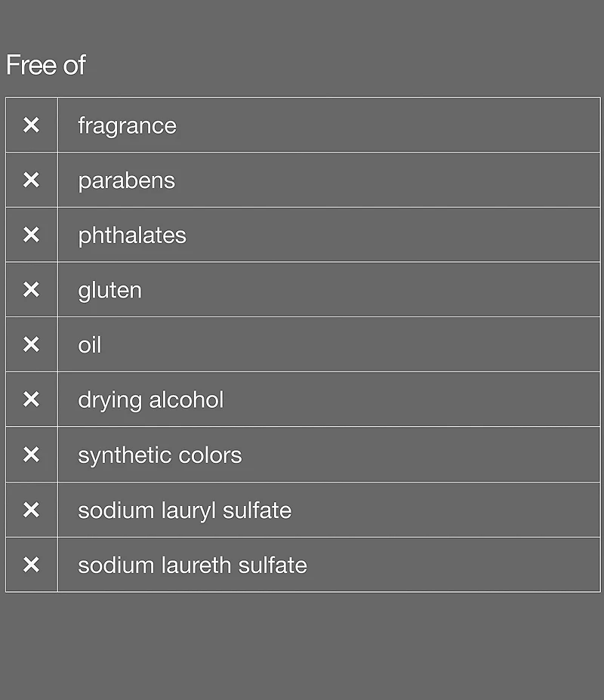604x700 pixels.
Task: Select the "fragrance" label
Action: (x=127, y=125)
